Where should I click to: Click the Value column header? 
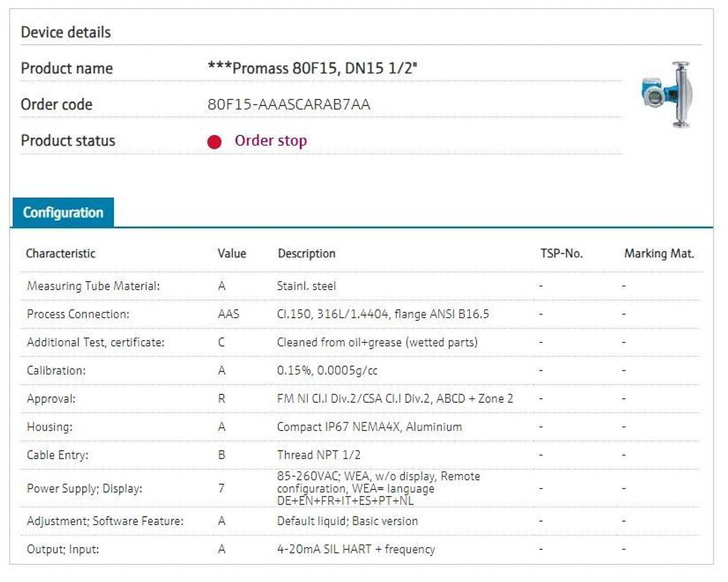tap(232, 253)
